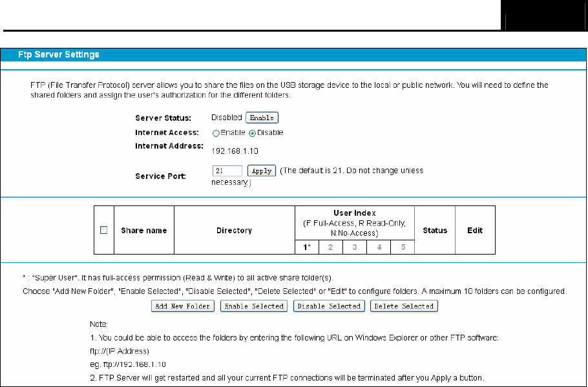This screenshot has height=387, width=588.
Task: Click the Service Port label
Action: 160,176
